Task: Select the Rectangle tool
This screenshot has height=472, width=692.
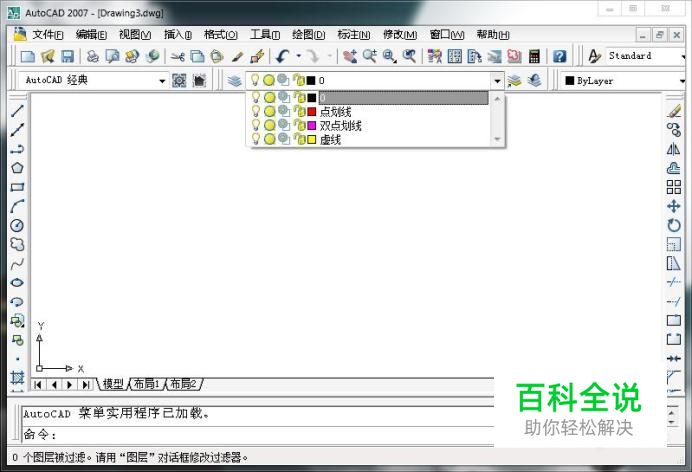Action: (17, 187)
